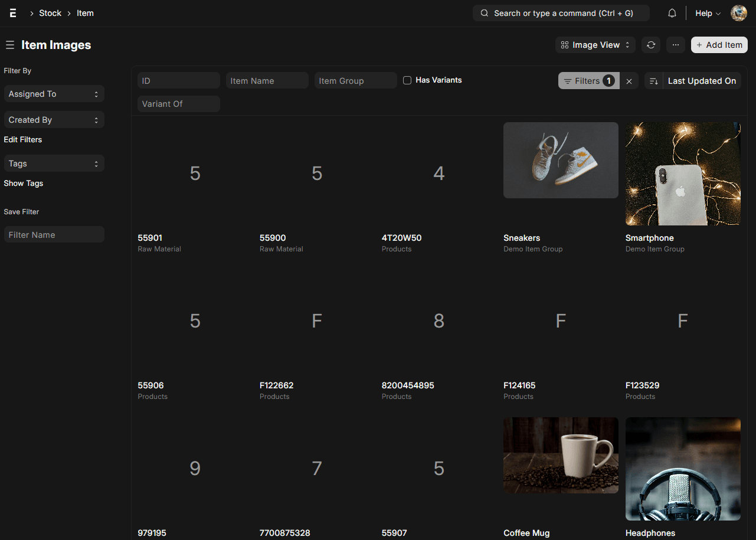Image resolution: width=756 pixels, height=540 pixels.
Task: Open the Filters button
Action: (x=589, y=81)
